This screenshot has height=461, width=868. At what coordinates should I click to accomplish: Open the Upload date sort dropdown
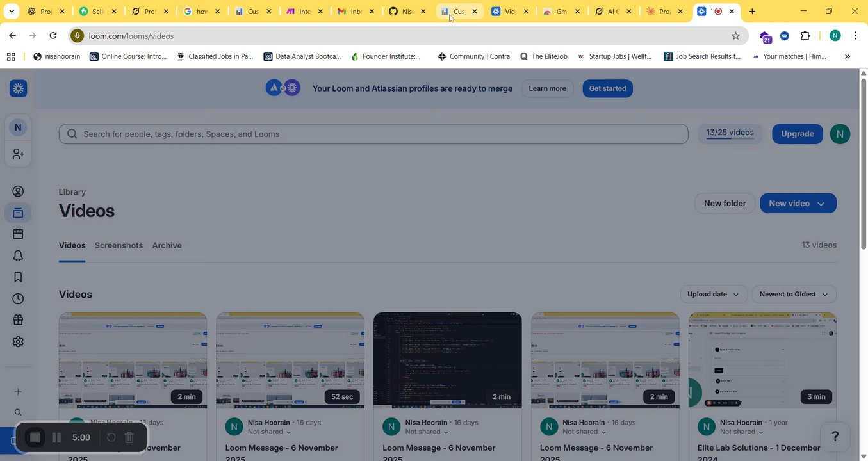click(714, 295)
